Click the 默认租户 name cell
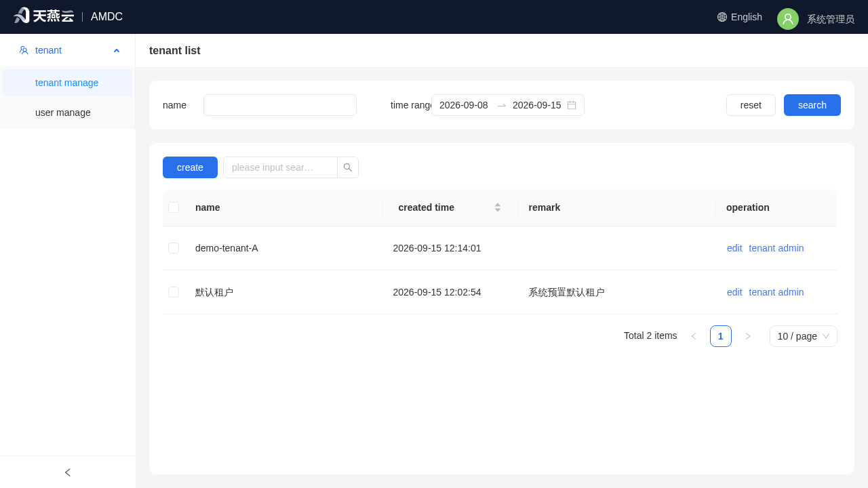This screenshot has width=868, height=488. pos(214,292)
